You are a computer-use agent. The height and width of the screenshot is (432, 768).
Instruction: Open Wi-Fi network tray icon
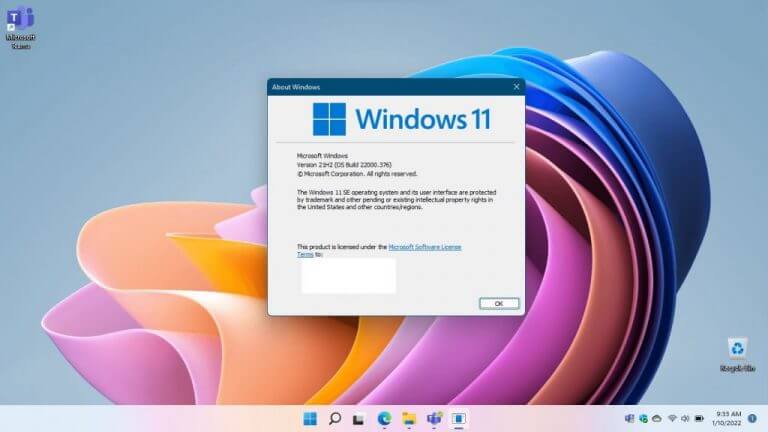(x=672, y=419)
